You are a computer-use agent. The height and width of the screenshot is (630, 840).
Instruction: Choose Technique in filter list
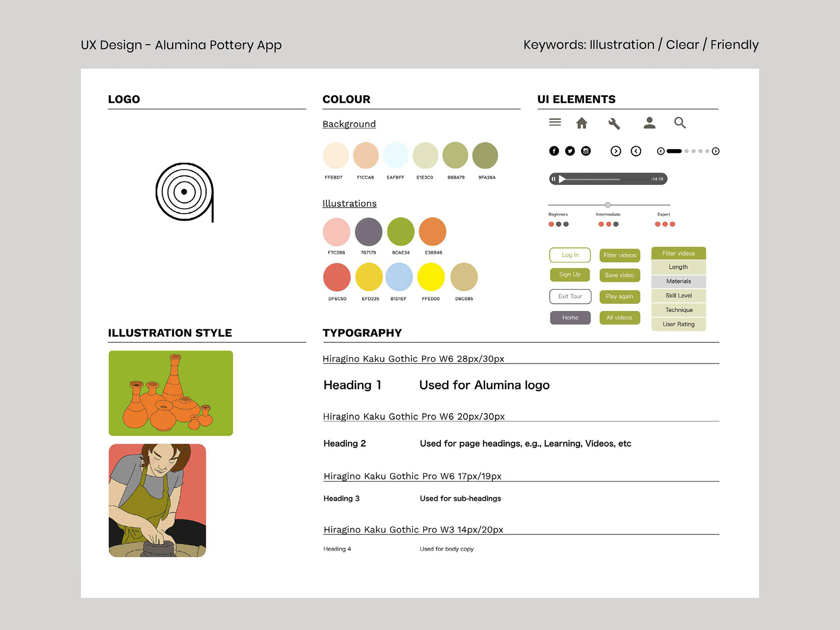tap(679, 310)
